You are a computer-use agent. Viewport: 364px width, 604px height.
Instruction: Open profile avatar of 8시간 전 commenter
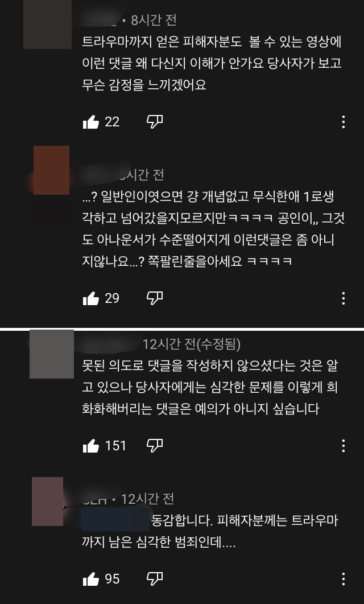tap(47, 24)
